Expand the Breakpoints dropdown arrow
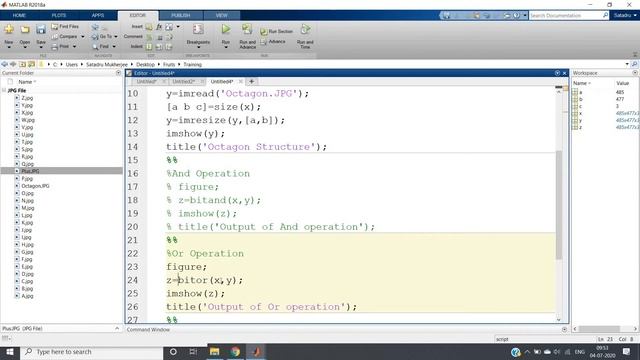 (198, 48)
